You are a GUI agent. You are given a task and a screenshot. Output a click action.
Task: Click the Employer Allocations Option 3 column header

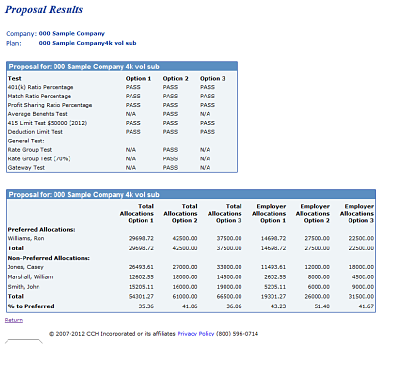coord(357,213)
